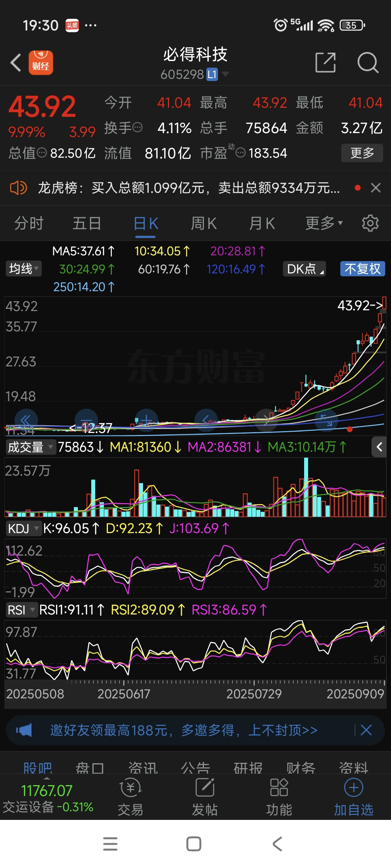Open the 均线 indicator dropdown
The width and height of the screenshot is (391, 868).
pos(24,269)
